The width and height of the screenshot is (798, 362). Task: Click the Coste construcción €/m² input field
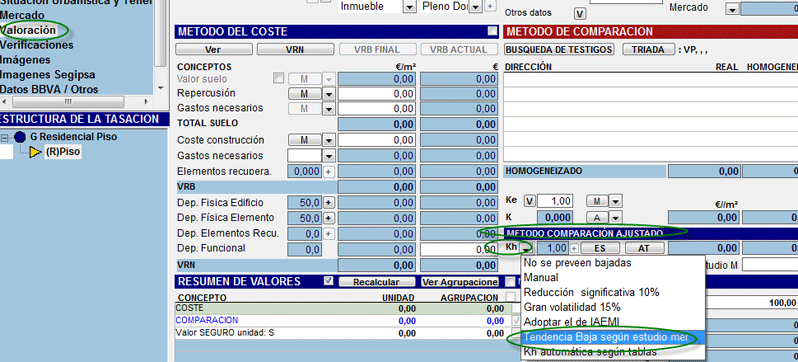click(x=377, y=140)
